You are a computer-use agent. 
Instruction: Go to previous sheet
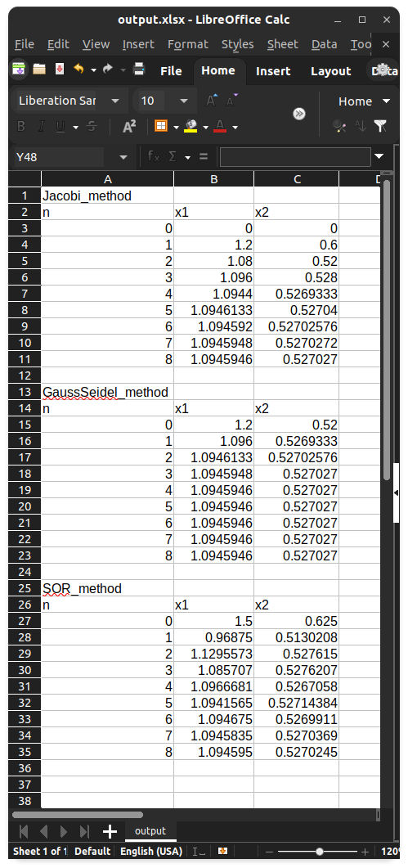[43, 831]
